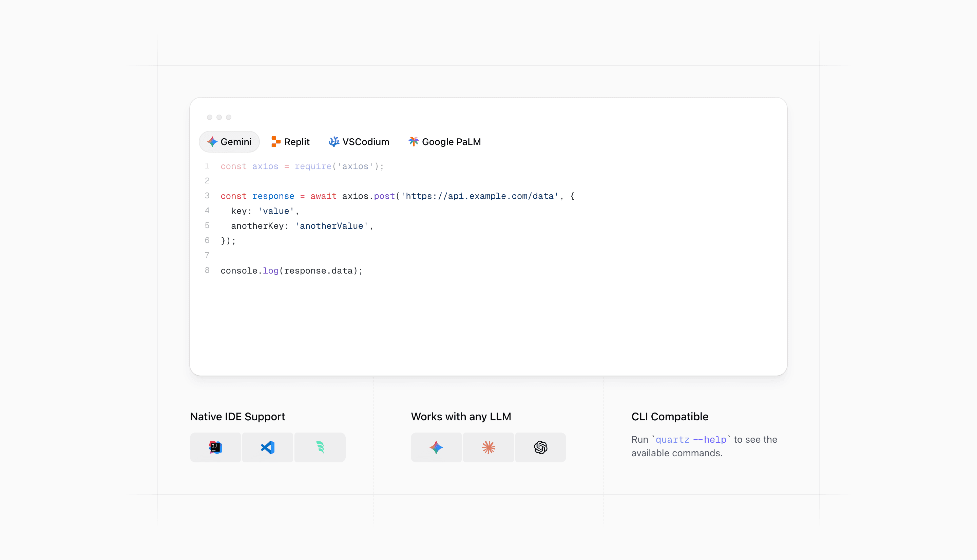
Task: Click the 'Works with any LLM' heading
Action: click(461, 417)
